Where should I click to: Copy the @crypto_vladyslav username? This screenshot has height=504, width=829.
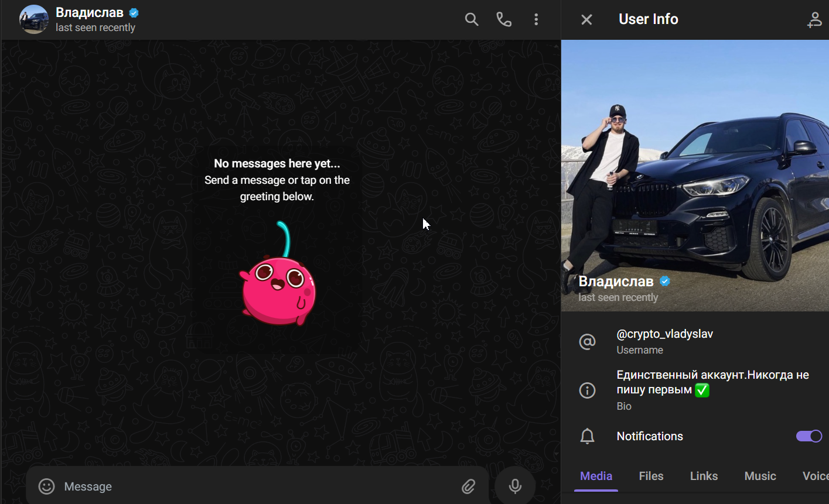[664, 334]
